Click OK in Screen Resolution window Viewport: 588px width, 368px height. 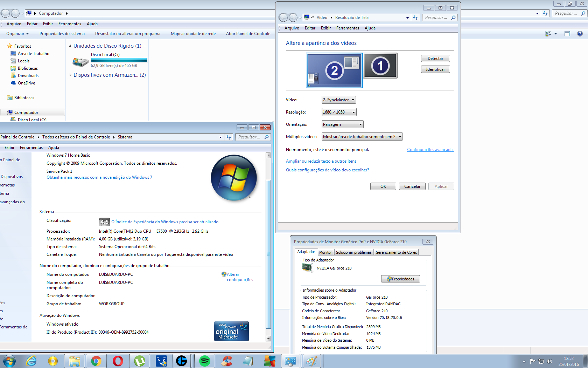[383, 186]
